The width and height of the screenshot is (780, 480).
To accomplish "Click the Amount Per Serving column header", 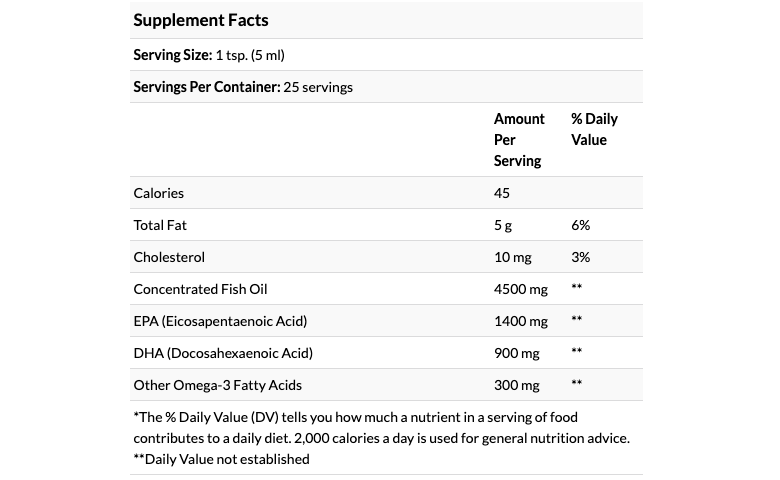I will point(519,139).
